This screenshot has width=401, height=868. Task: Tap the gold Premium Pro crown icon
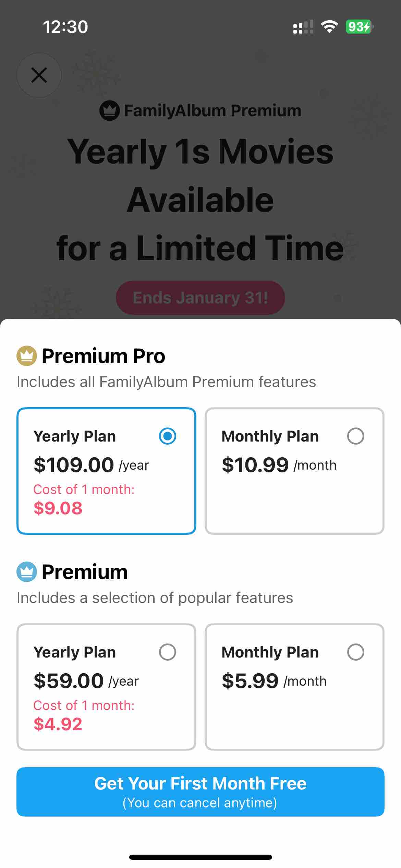click(x=27, y=356)
